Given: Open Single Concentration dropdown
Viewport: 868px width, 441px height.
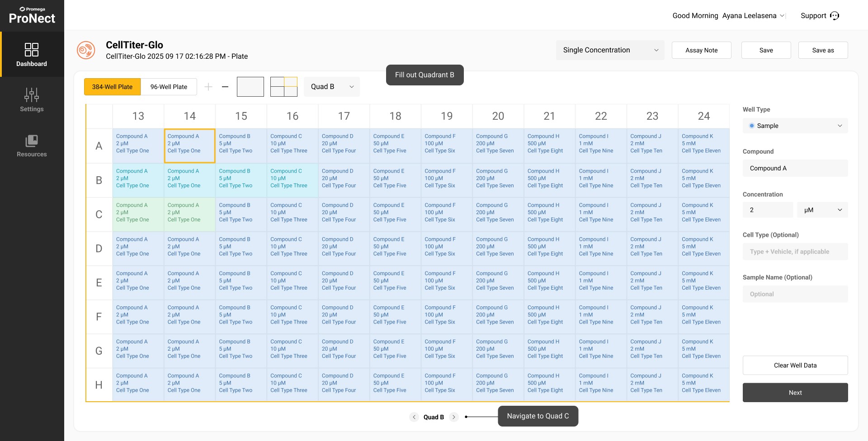Looking at the screenshot, I should pos(610,50).
